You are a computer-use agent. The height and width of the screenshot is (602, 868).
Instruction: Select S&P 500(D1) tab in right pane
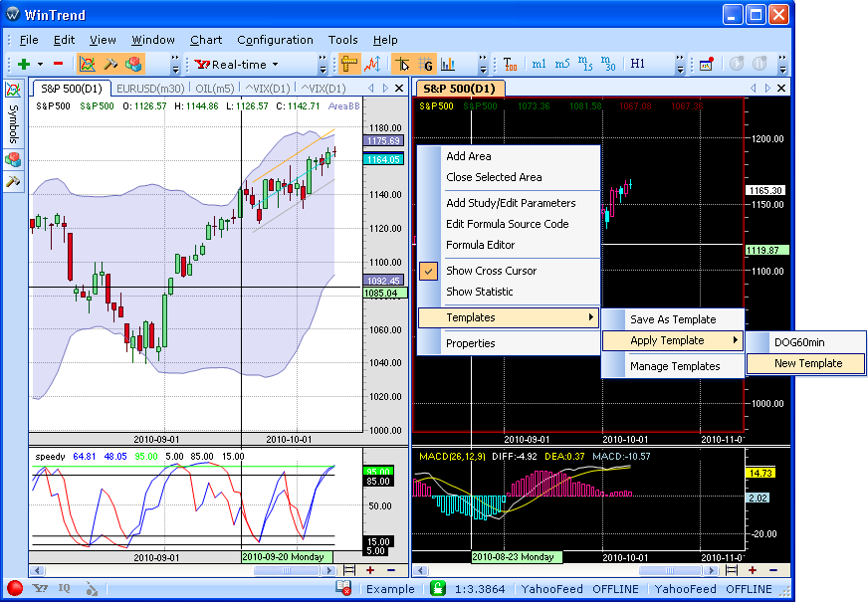459,89
